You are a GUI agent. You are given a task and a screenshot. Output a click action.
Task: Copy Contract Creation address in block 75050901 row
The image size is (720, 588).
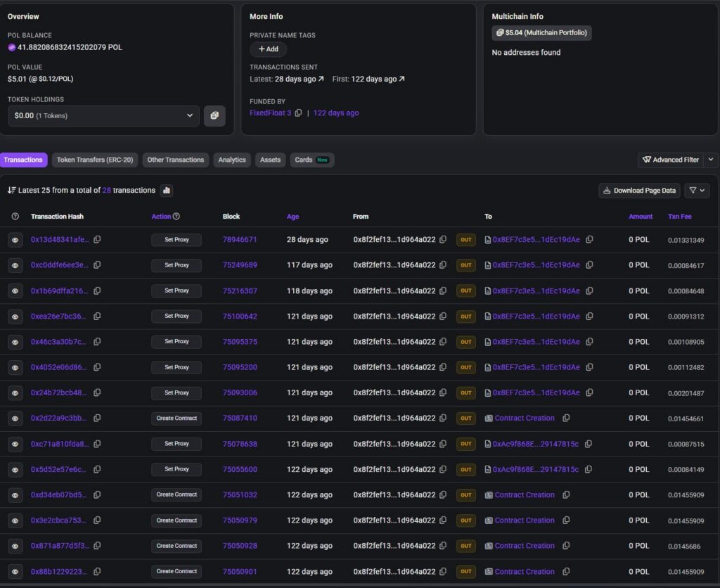coord(567,571)
